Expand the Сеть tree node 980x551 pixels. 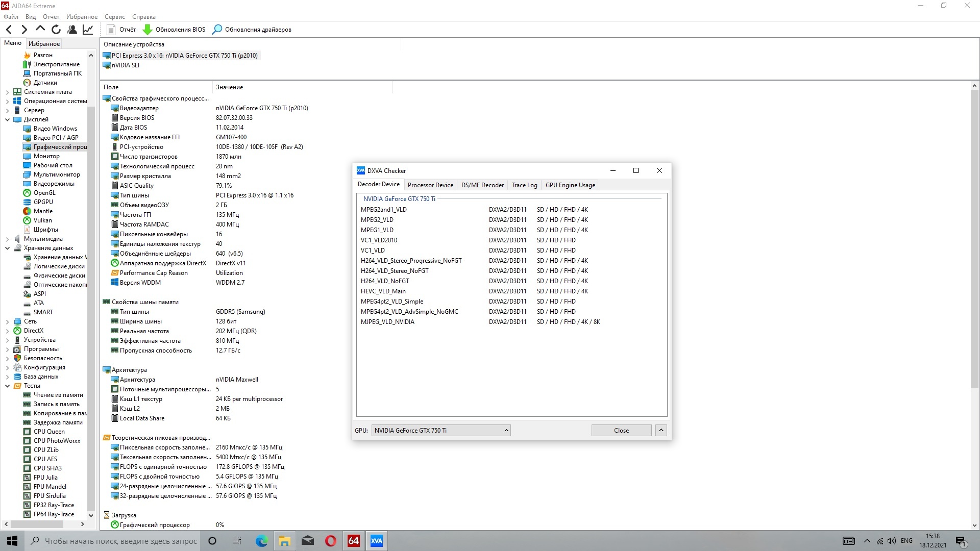[x=7, y=321]
